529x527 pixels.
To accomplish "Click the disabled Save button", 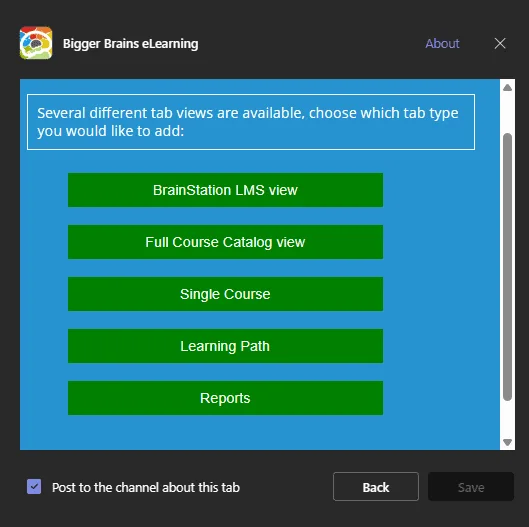I will 471,487.
